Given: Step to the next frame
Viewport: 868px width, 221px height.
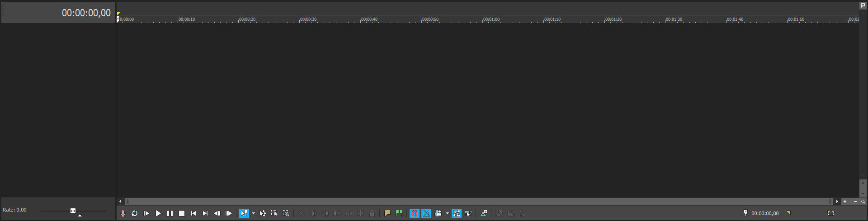Looking at the screenshot, I should [x=229, y=213].
